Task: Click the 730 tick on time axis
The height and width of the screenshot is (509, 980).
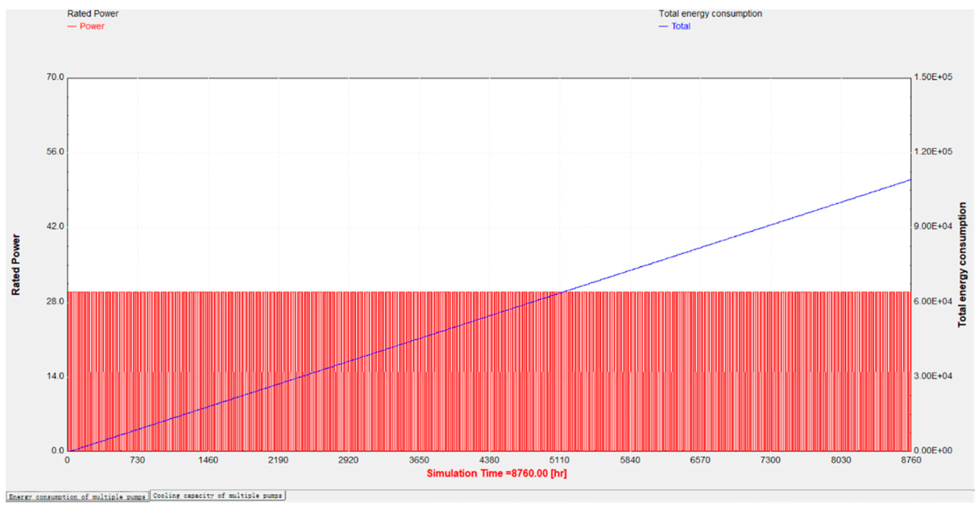Action: pos(137,460)
